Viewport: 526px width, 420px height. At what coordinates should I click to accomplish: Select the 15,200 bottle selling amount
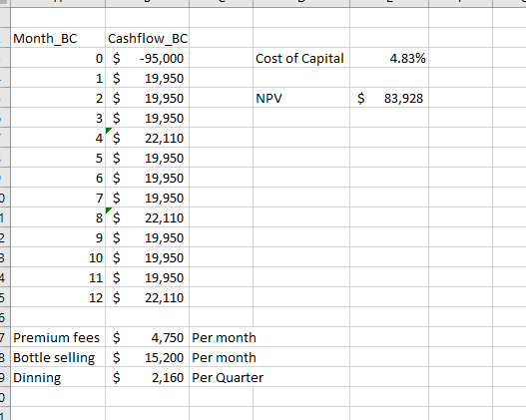coord(148,357)
